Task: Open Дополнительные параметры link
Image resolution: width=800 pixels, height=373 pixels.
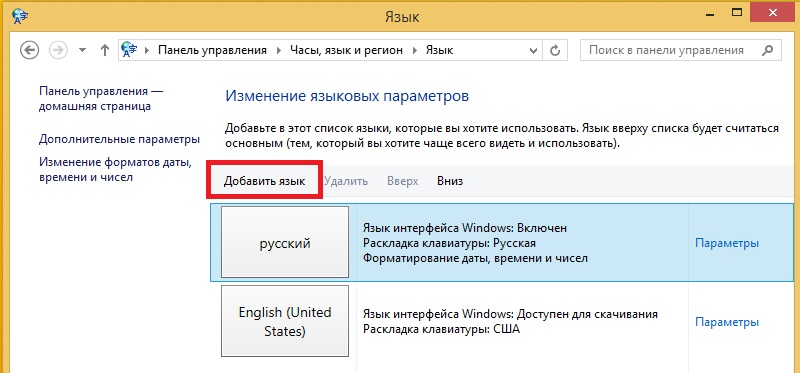Action: pyautogui.click(x=119, y=139)
